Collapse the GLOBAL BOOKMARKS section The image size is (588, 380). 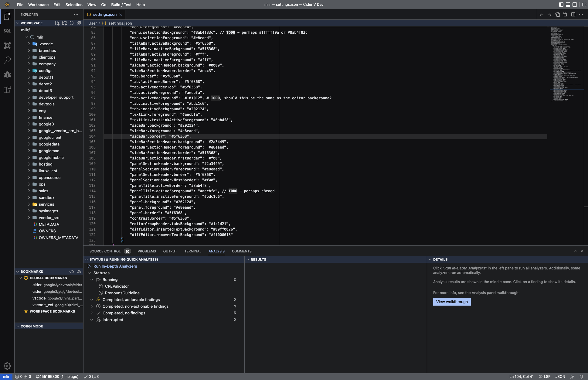pyautogui.click(x=20, y=278)
